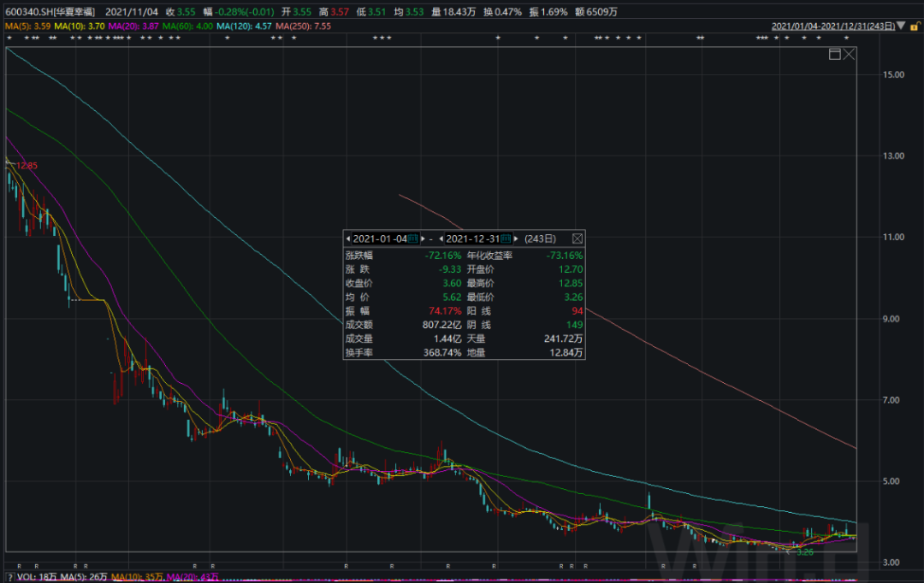
Task: Click the 成交量 value 1.44亿
Action: pos(447,339)
